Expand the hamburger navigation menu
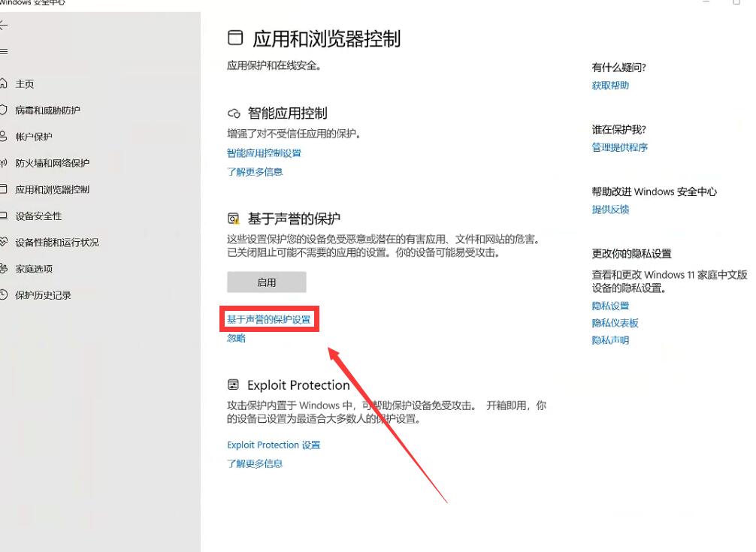This screenshot has width=756, height=552. [3, 52]
